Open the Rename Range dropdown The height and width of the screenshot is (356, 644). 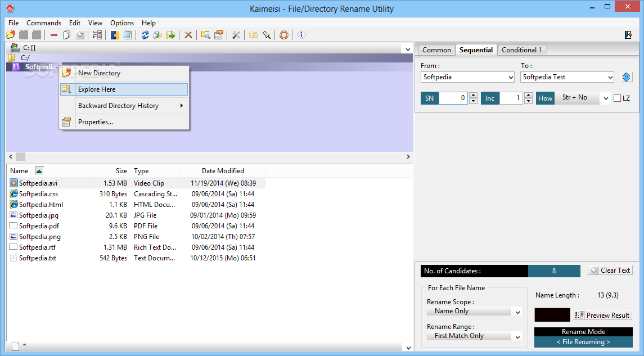click(517, 337)
